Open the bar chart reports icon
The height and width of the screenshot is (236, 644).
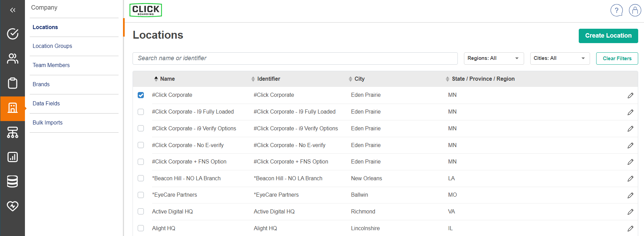tap(13, 157)
